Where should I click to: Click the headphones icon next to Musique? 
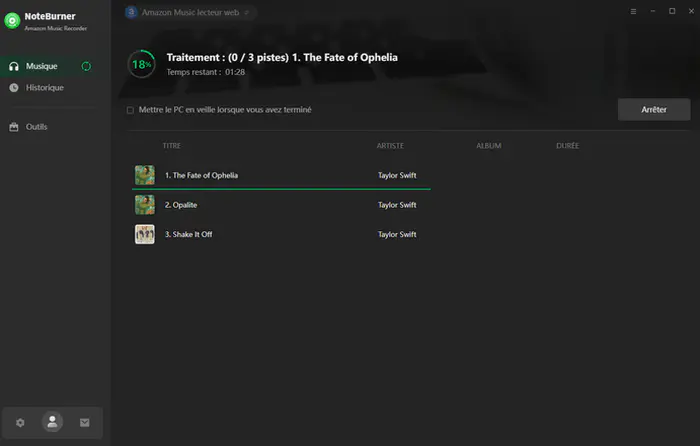coord(14,66)
